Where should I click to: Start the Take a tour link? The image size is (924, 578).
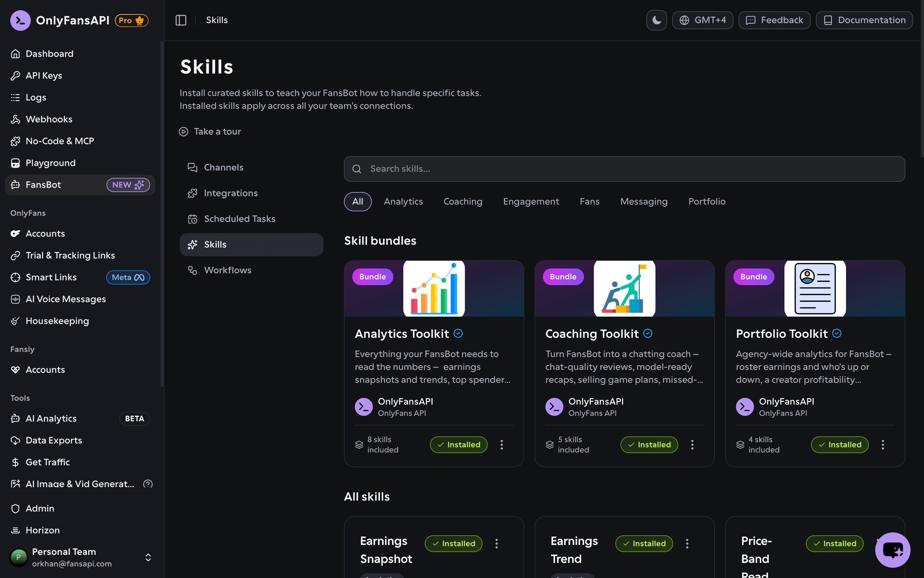click(x=210, y=132)
